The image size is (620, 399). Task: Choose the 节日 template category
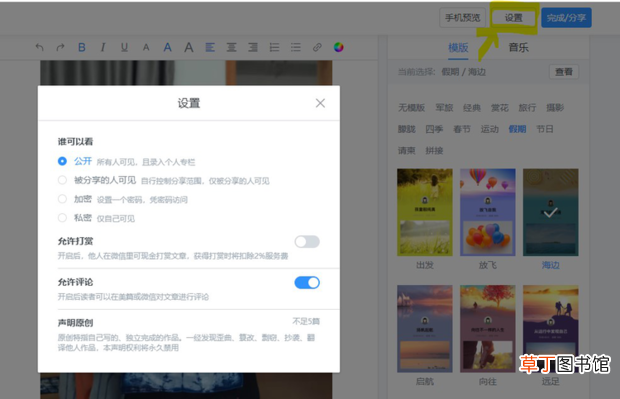pyautogui.click(x=545, y=129)
